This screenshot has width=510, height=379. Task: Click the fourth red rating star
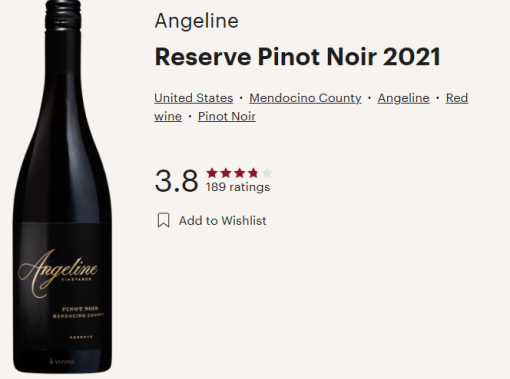[253, 173]
